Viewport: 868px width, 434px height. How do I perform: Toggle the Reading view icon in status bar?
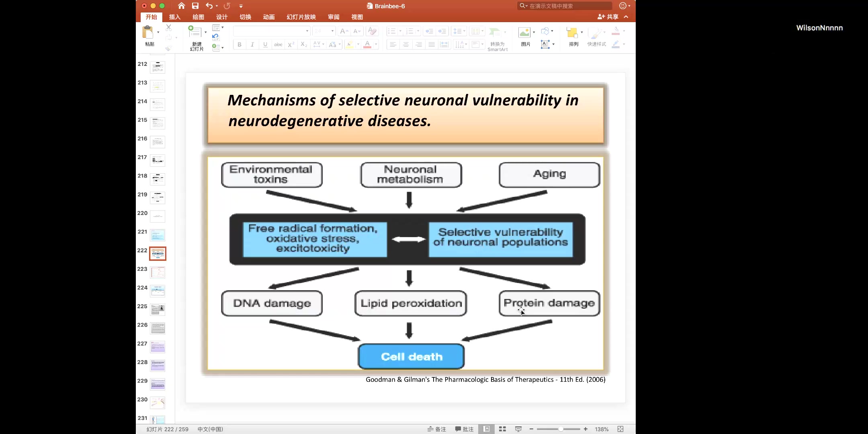click(x=518, y=429)
